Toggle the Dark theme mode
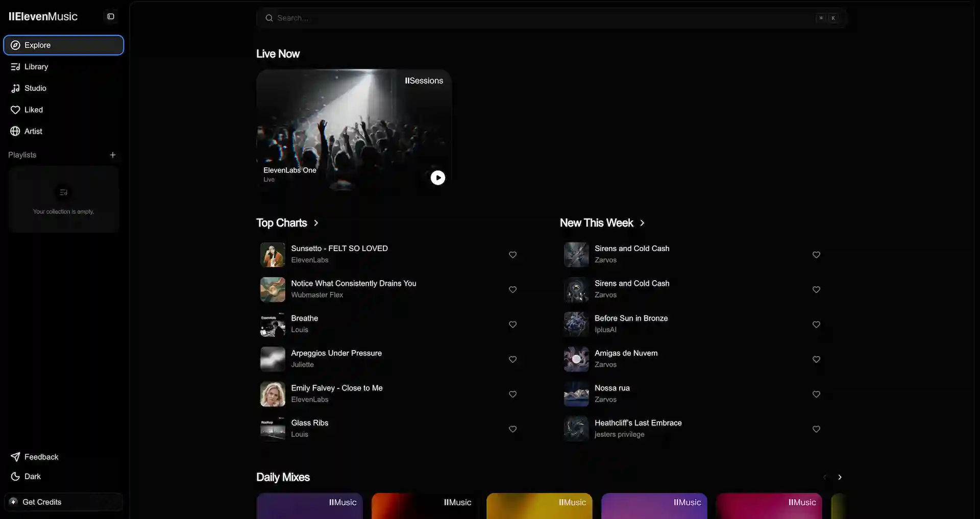The width and height of the screenshot is (980, 519). [32, 477]
